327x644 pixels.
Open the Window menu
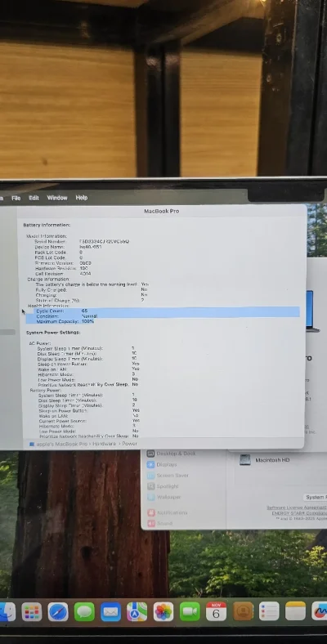(x=57, y=198)
